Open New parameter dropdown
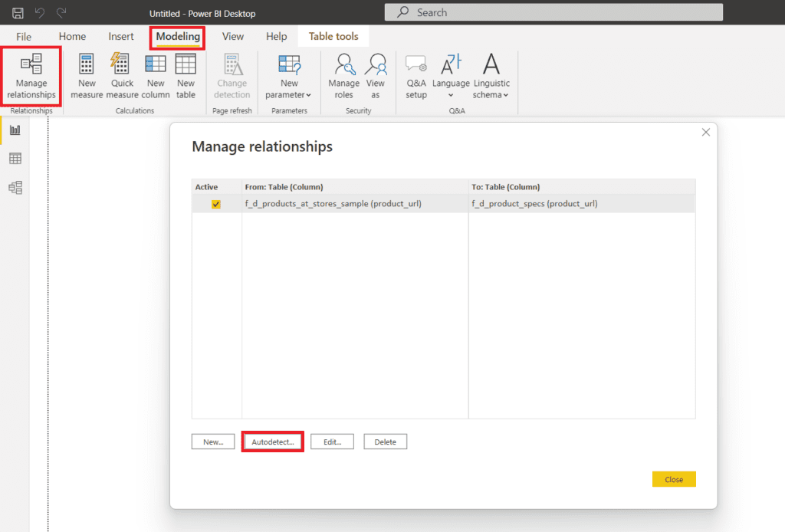Viewport: 785px width, 532px height. point(288,77)
